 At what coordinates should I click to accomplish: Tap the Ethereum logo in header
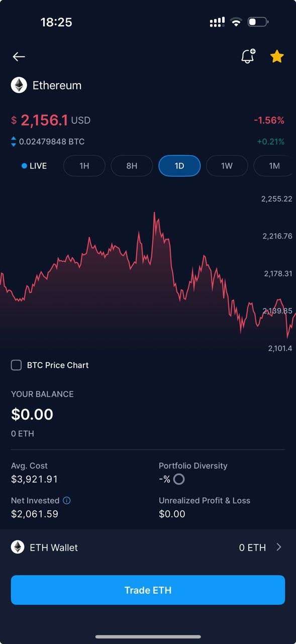click(x=19, y=85)
